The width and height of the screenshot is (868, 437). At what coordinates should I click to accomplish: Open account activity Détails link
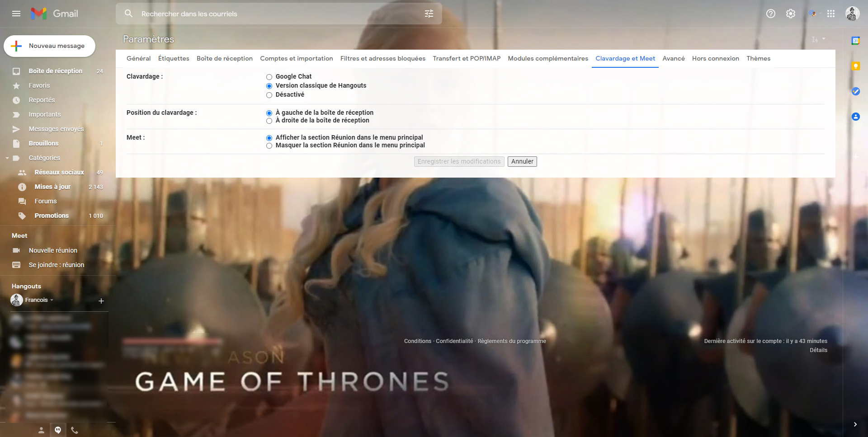pos(818,350)
